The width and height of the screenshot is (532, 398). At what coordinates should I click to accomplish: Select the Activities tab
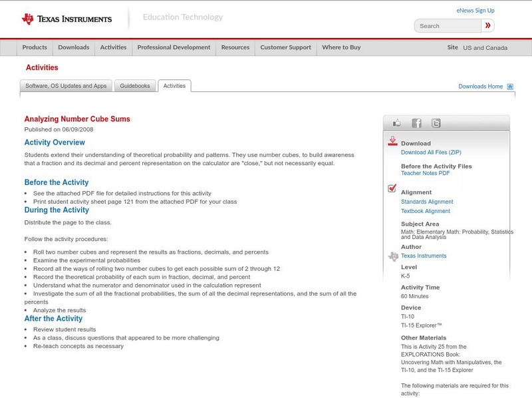point(174,86)
